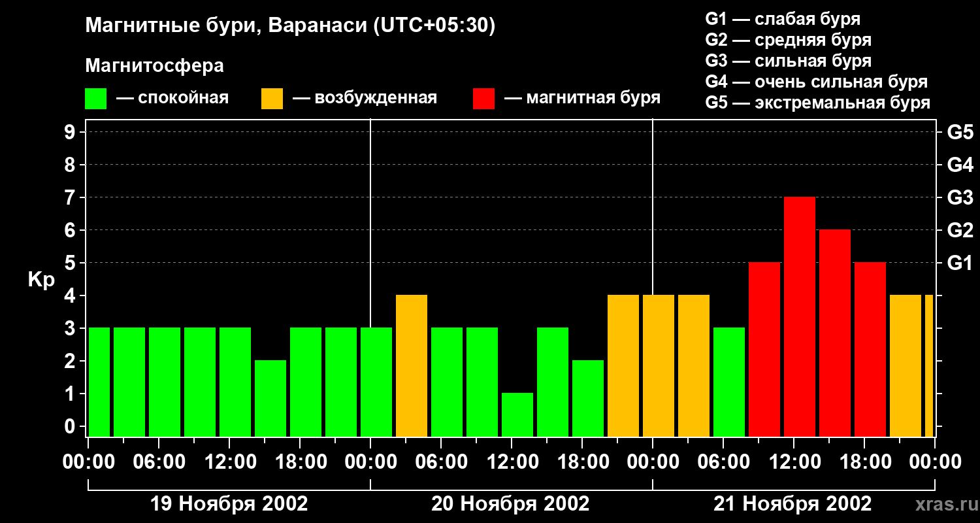Viewport: 980px width, 523px height.
Task: Click the date label 19 Ноября 2002
Action: (x=229, y=504)
